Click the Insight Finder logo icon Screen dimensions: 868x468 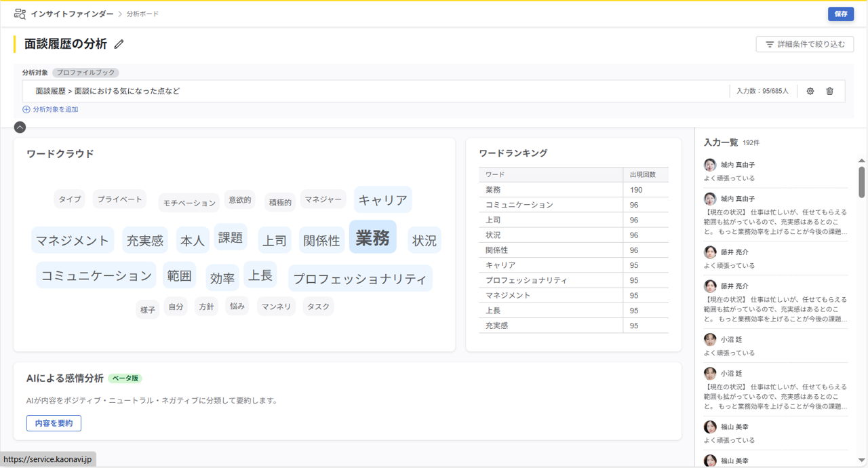click(x=20, y=14)
